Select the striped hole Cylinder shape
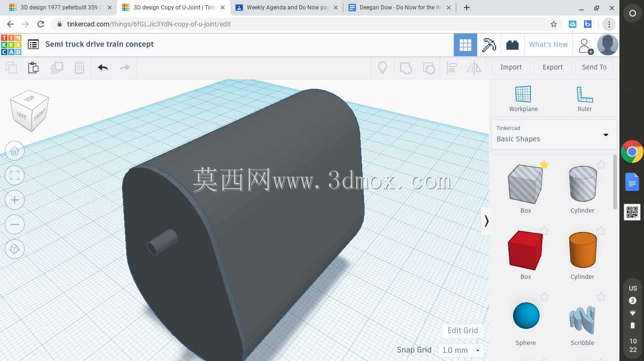Viewport: 644px width, 361px height. tap(583, 185)
